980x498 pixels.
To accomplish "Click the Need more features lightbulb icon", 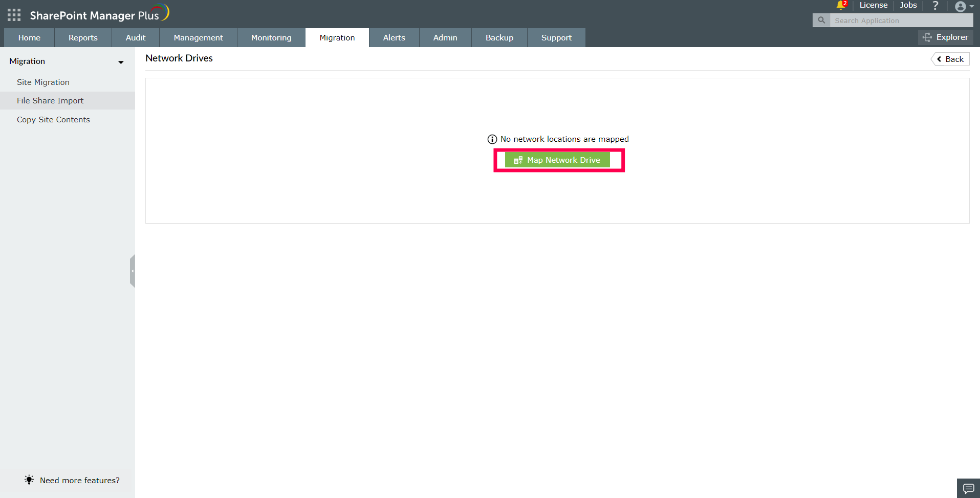I will tap(29, 480).
